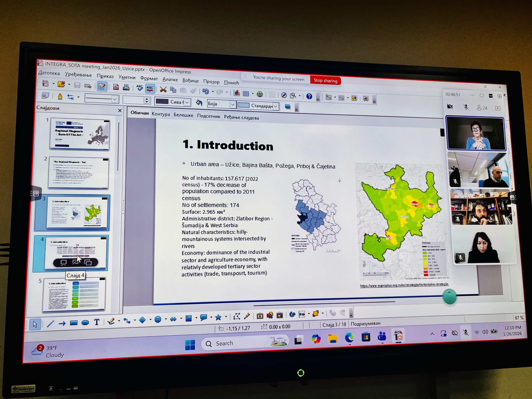Select the Text tool in drawing toolbar
Image resolution: width=532 pixels, height=399 pixels.
97,322
